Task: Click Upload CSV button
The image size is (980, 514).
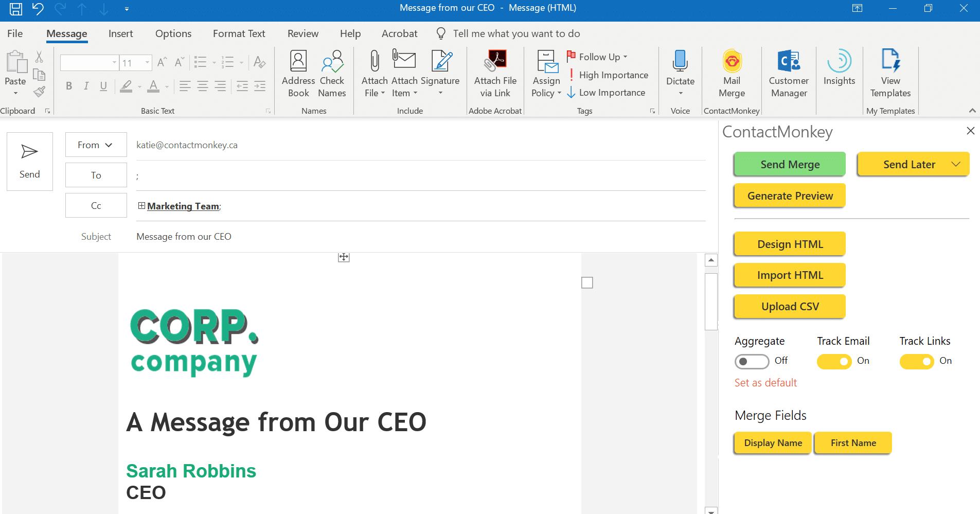Action: click(790, 306)
